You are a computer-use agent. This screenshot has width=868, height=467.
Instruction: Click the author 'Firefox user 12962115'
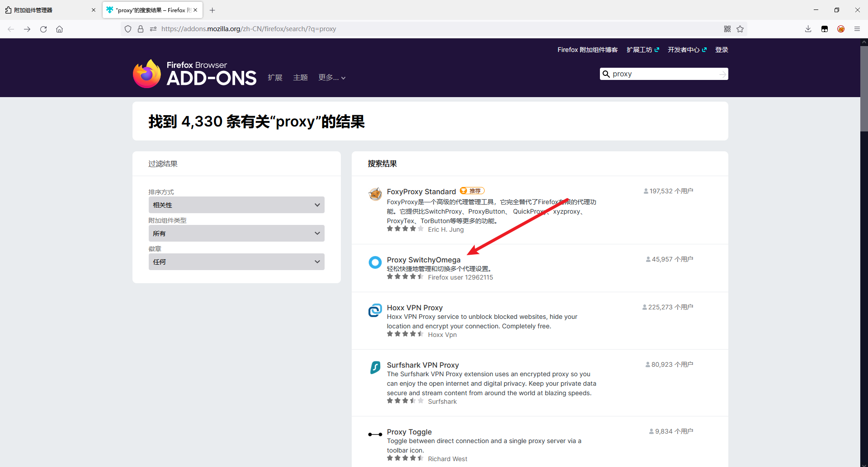[x=460, y=277]
